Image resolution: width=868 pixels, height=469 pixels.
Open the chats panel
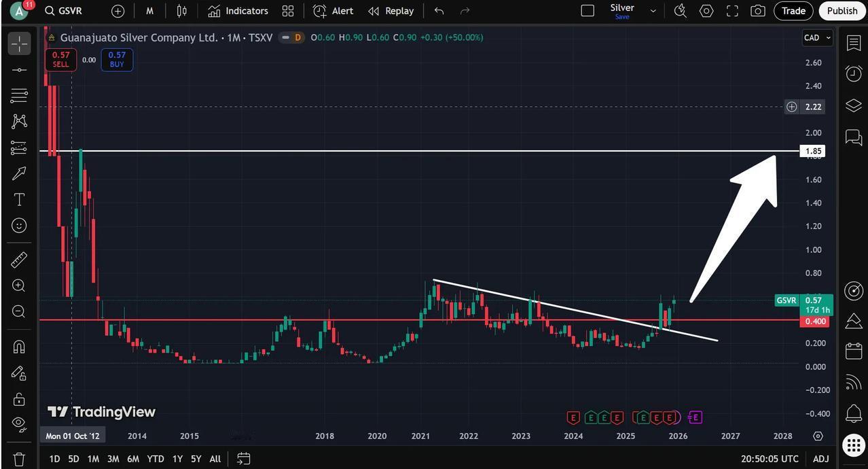(854, 137)
